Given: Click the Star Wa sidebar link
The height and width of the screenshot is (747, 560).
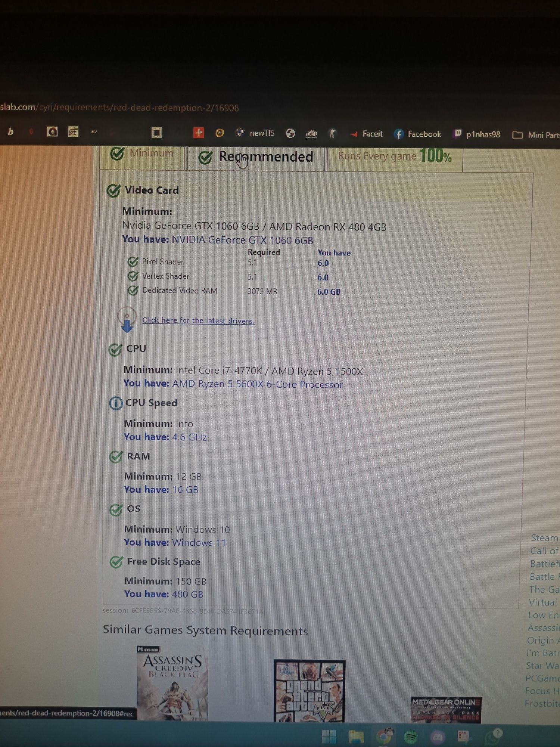Looking at the screenshot, I should (543, 666).
